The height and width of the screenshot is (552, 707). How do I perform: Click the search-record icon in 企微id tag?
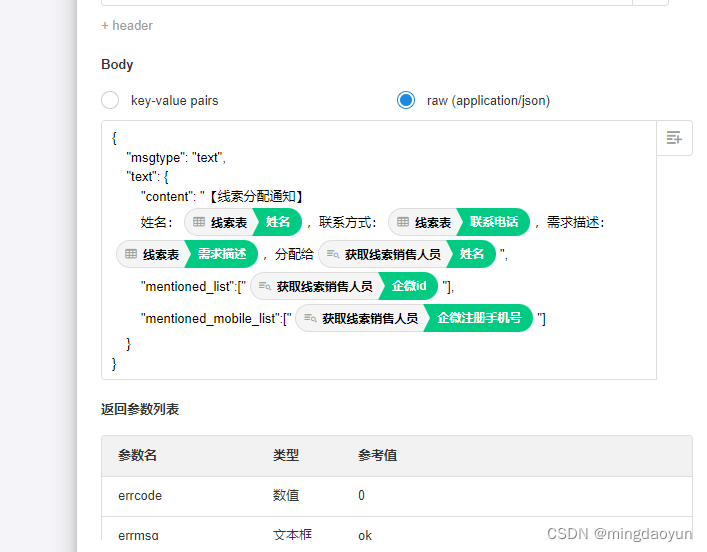[265, 286]
